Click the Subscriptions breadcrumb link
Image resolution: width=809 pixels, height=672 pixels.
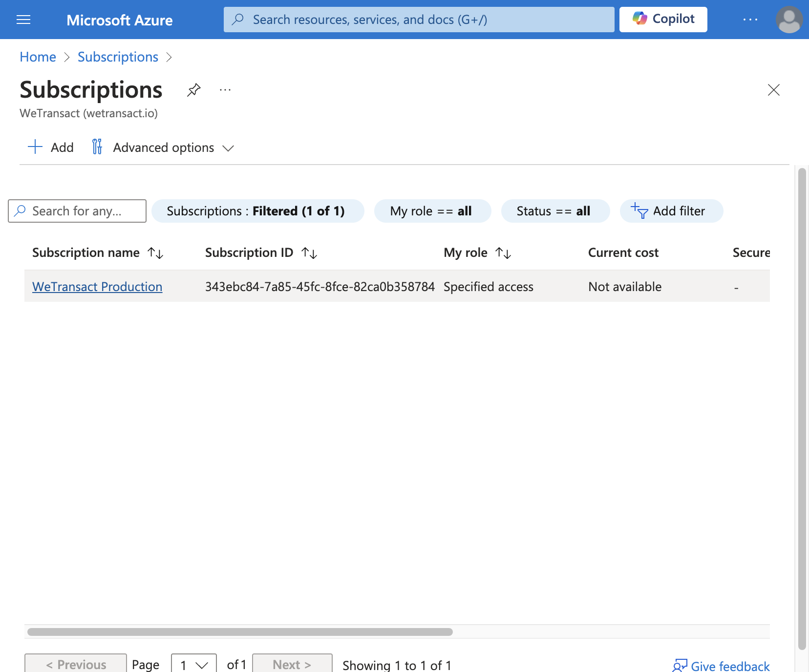[x=118, y=57]
